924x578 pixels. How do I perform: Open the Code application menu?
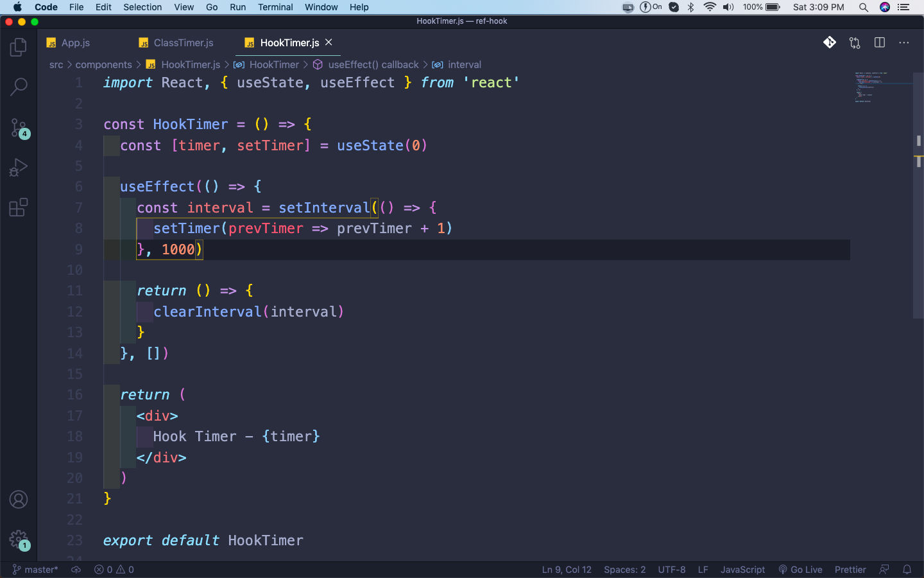(46, 7)
